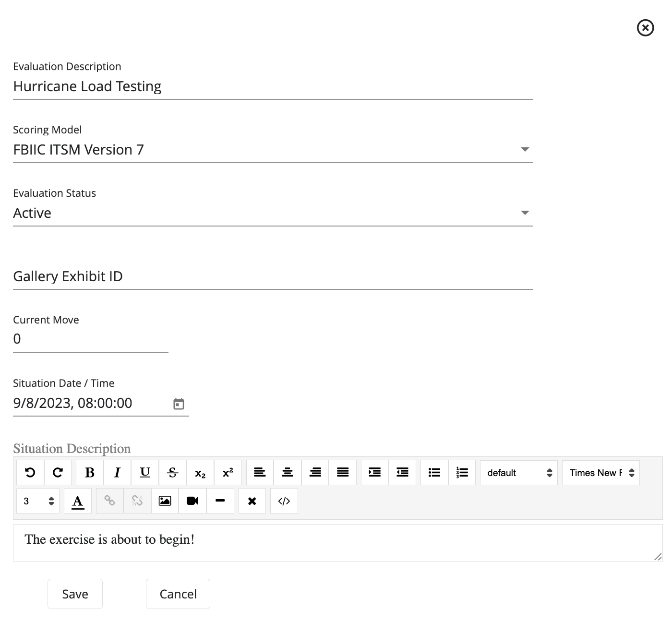This screenshot has width=672, height=621.
Task: Open the Situation Date calendar picker
Action: click(179, 404)
